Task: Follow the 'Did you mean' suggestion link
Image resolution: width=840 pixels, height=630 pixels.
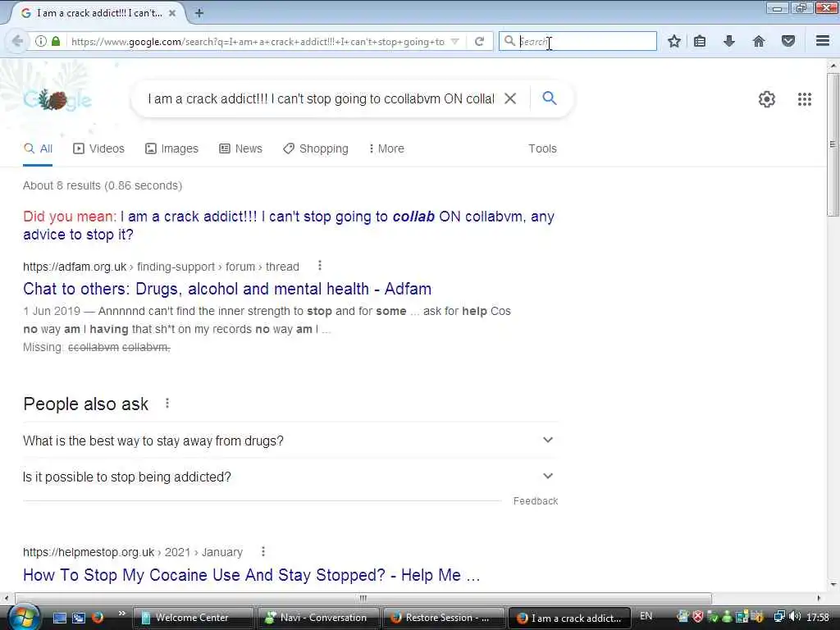Action: pyautogui.click(x=289, y=226)
